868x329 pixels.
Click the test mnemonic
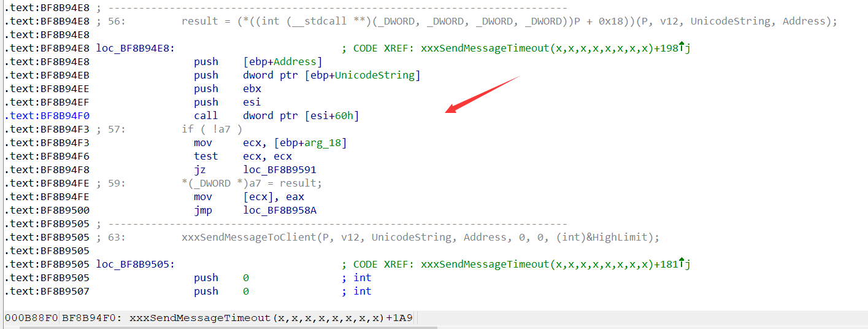coord(206,156)
